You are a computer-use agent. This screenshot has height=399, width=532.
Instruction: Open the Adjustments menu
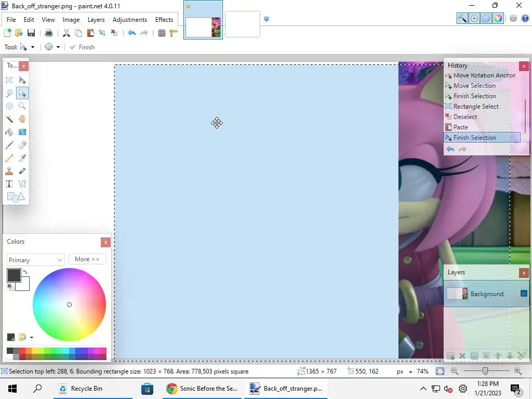129,20
